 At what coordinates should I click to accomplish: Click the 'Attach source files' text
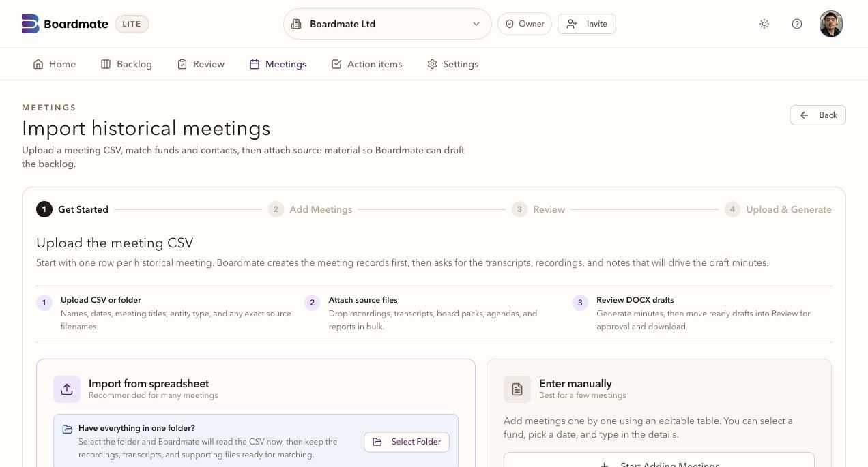(x=363, y=300)
